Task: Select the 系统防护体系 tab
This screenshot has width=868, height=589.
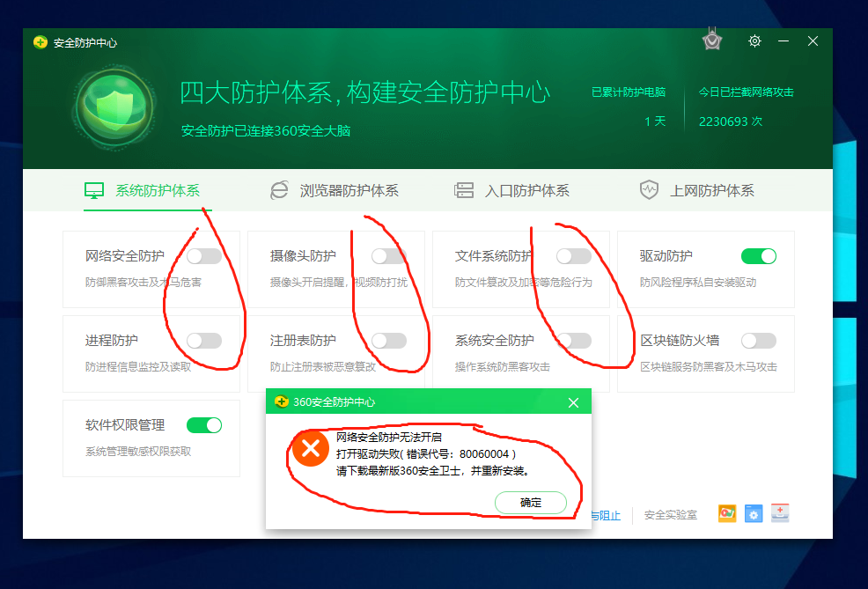Action: point(148,190)
